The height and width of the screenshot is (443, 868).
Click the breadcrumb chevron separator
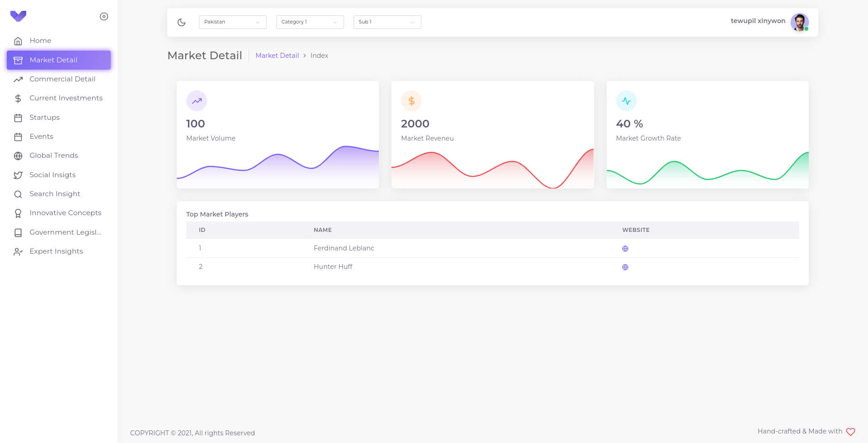[305, 56]
